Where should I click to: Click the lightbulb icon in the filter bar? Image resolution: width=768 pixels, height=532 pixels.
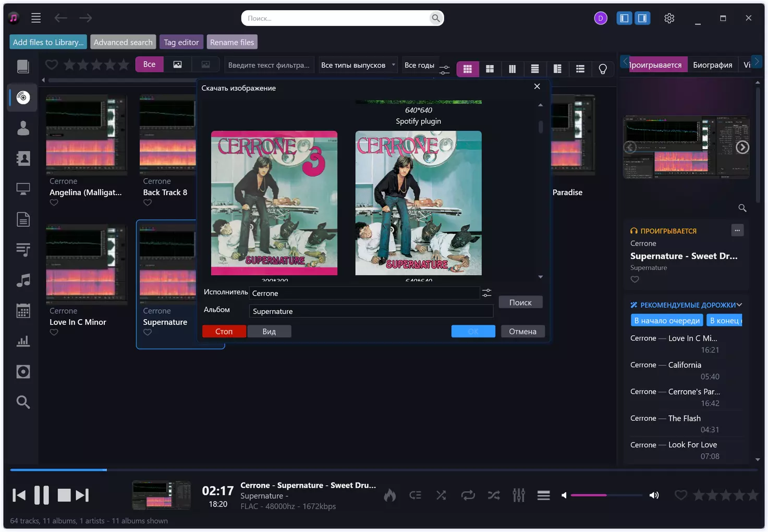pyautogui.click(x=603, y=69)
